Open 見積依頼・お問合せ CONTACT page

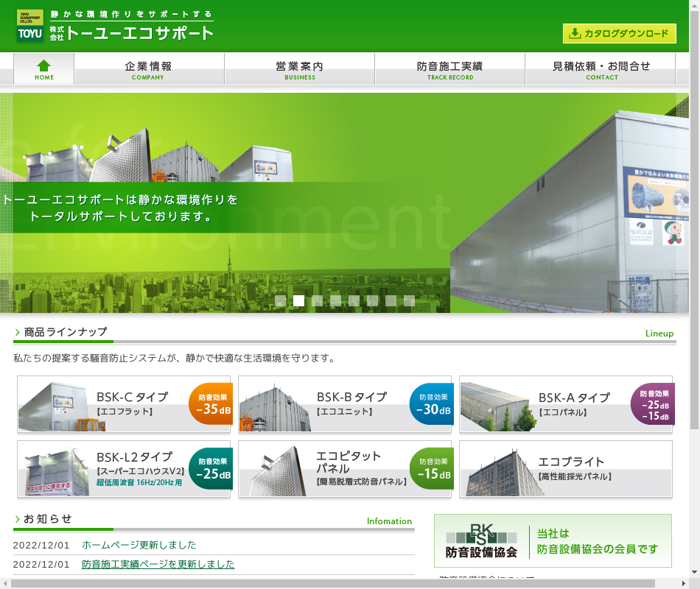pos(601,69)
